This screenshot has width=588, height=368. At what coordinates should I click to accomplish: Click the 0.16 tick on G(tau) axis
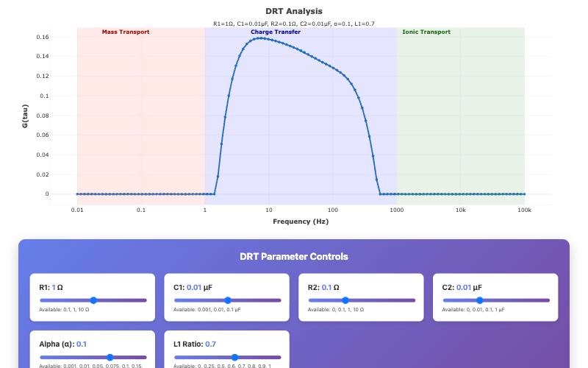click(x=43, y=37)
